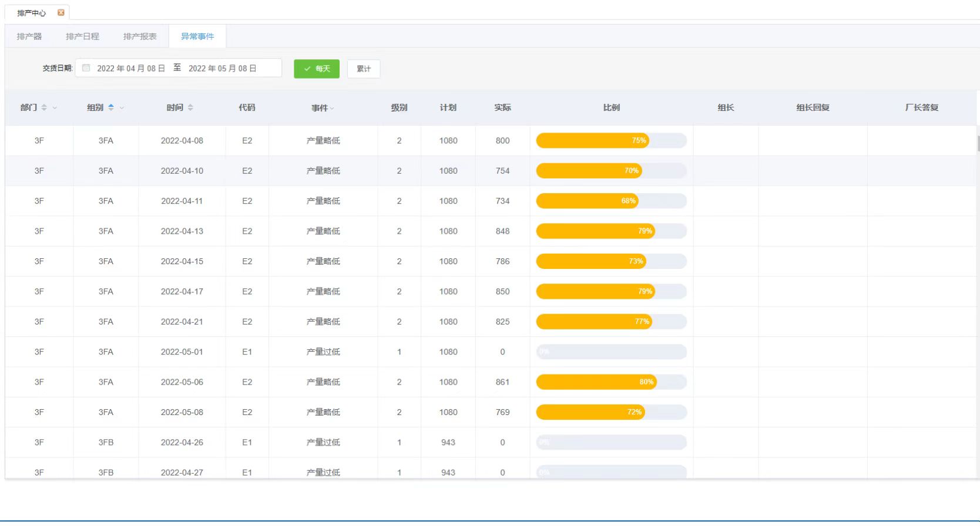This screenshot has width=980, height=526.
Task: Click the 75% progress bar for 2022-04-08
Action: (x=611, y=140)
